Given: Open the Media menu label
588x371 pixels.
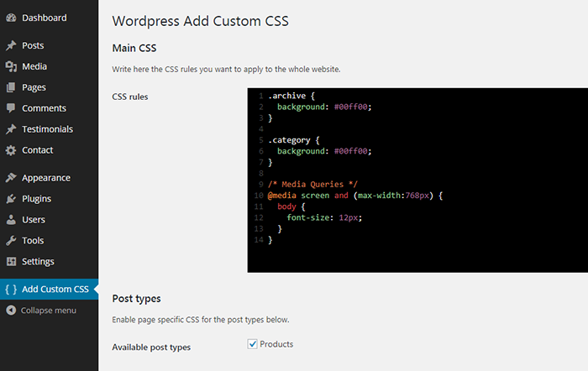Looking at the screenshot, I should [x=34, y=66].
